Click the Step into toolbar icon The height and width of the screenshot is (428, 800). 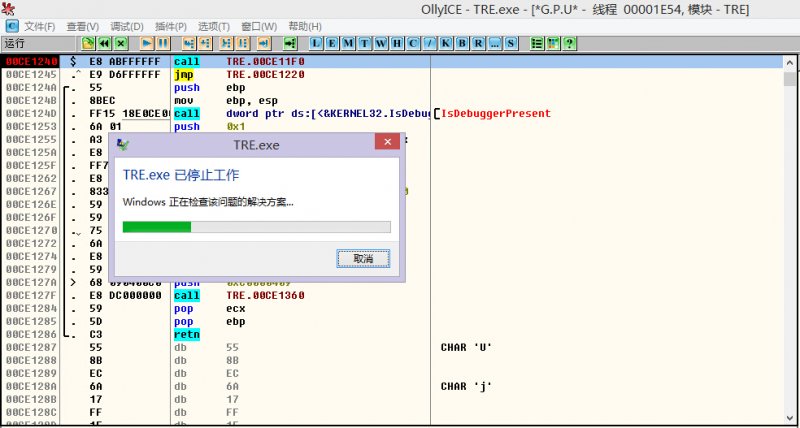pyautogui.click(x=189, y=44)
